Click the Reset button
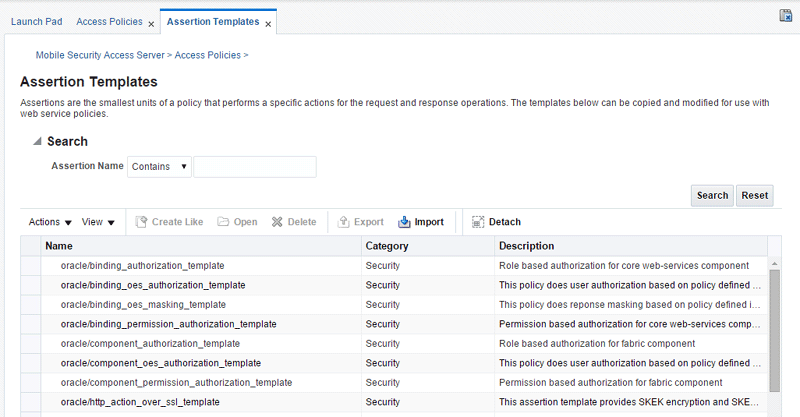800x417 pixels. (x=755, y=195)
